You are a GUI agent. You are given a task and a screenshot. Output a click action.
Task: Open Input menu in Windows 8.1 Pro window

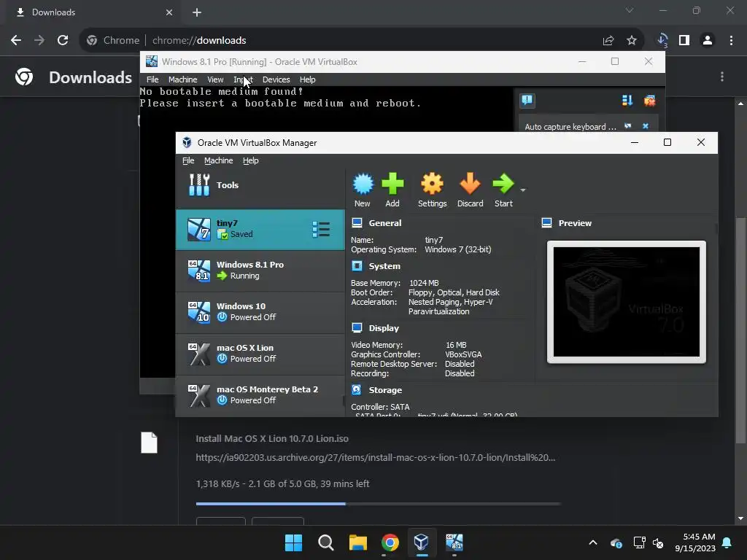point(243,79)
